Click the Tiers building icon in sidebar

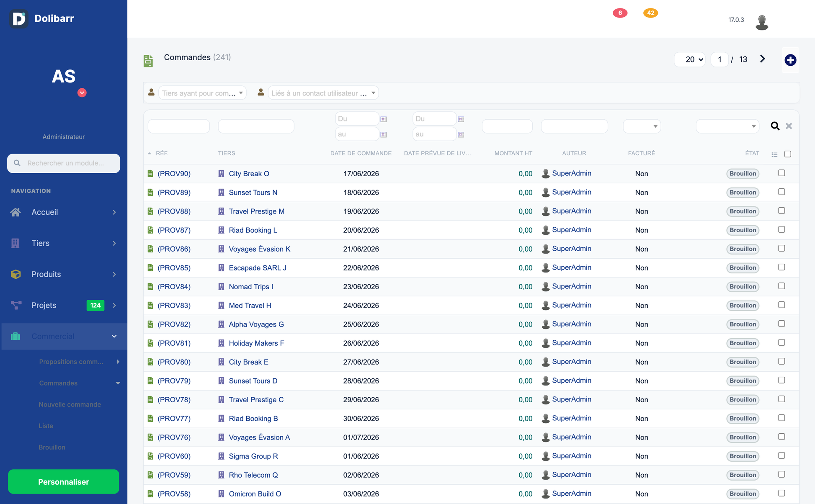[15, 243]
